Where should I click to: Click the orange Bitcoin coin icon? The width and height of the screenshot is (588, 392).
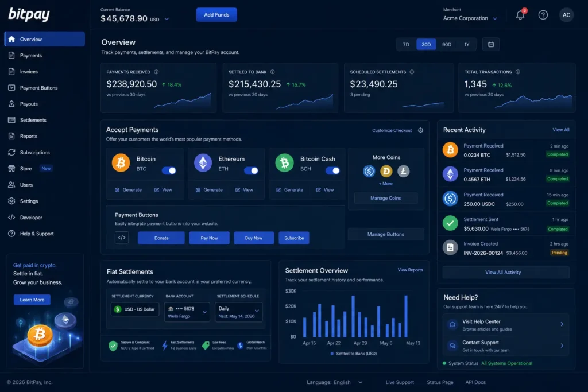[x=121, y=163]
